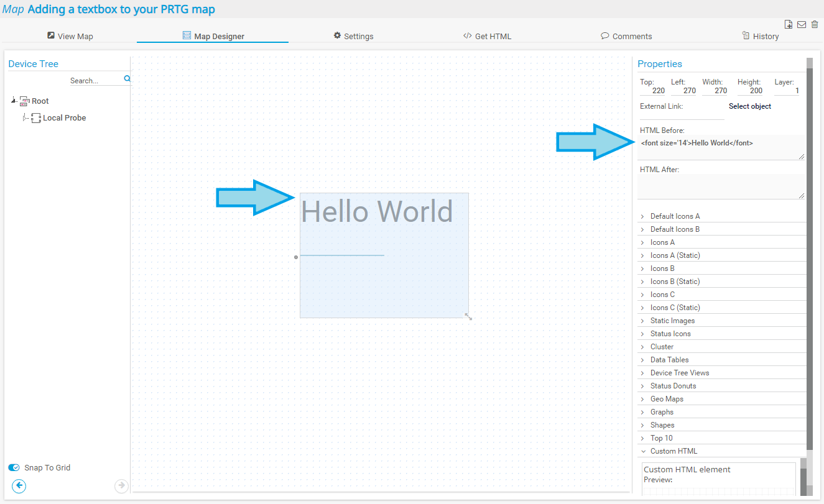Click the Get HTML code icon
Screen dimensions: 824x504
(x=467, y=35)
